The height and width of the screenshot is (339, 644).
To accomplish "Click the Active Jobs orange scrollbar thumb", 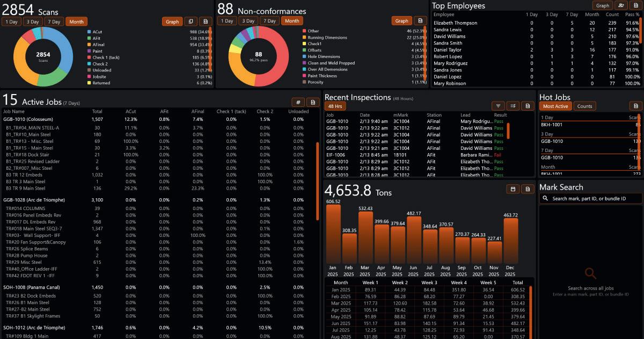I will click(317, 181).
